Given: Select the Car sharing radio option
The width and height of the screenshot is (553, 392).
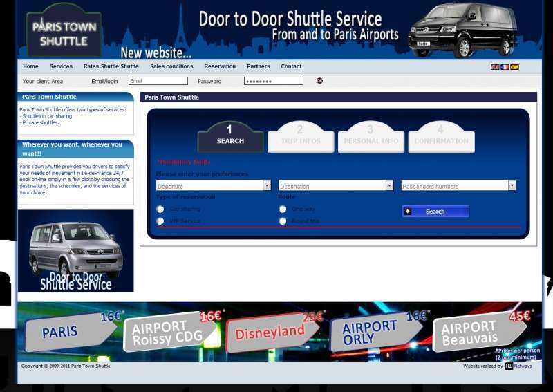Looking at the screenshot, I should coord(160,209).
